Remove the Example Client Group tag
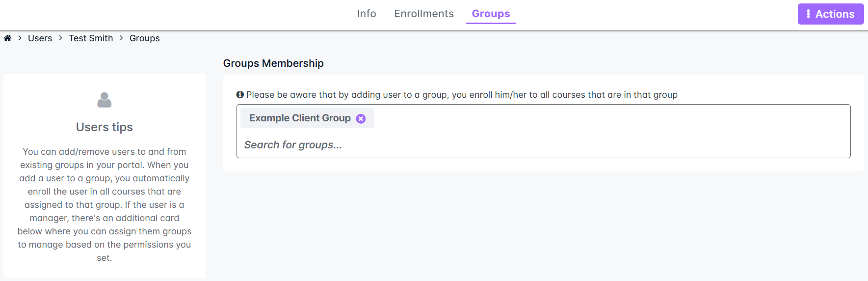 (361, 118)
